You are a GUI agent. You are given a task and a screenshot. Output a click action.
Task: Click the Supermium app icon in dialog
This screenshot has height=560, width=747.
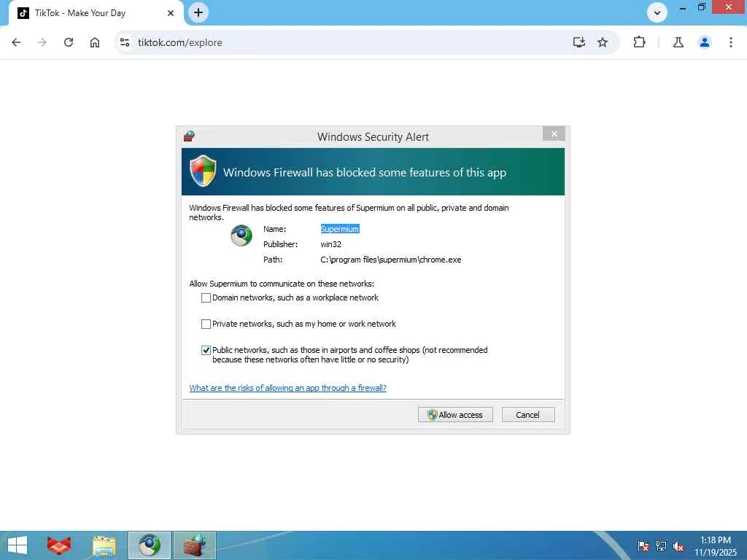click(x=241, y=236)
